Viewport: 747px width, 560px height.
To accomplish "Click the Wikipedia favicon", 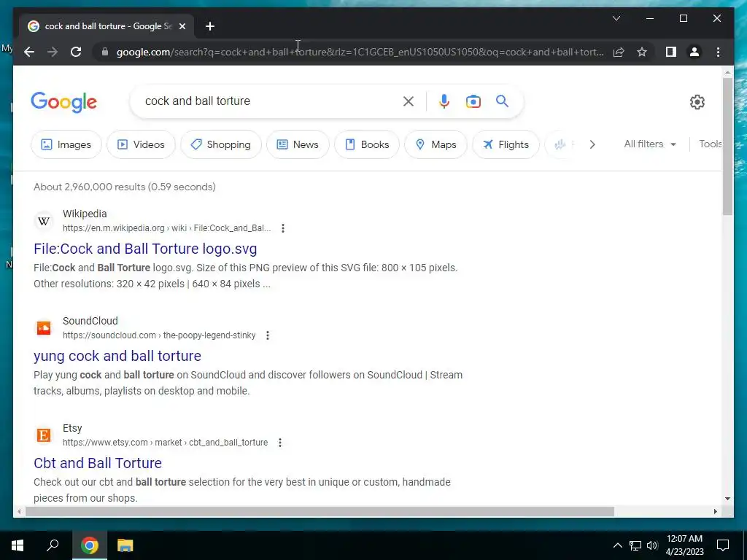I will click(x=44, y=221).
